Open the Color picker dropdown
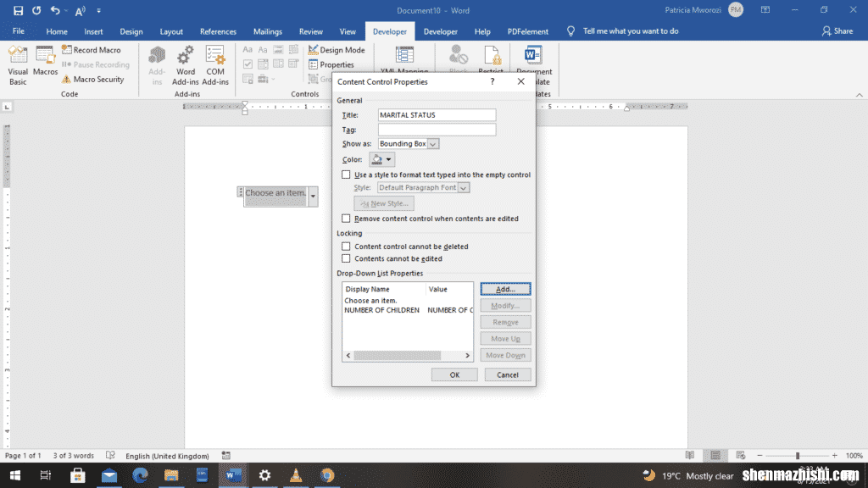This screenshot has height=488, width=868. point(382,159)
